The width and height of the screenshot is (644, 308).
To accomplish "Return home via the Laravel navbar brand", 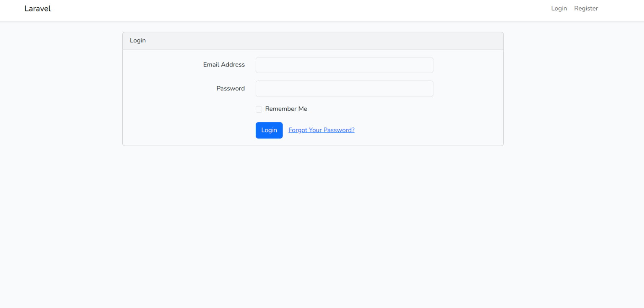I will [x=37, y=8].
